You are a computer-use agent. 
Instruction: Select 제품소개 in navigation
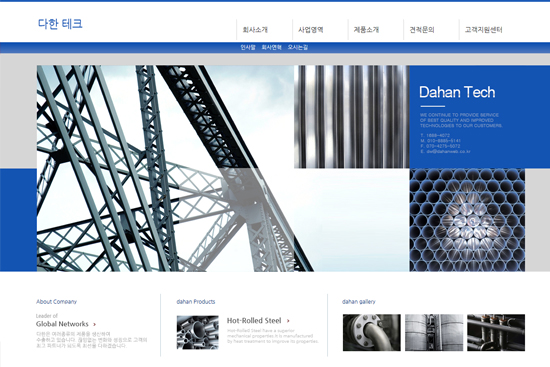(366, 30)
